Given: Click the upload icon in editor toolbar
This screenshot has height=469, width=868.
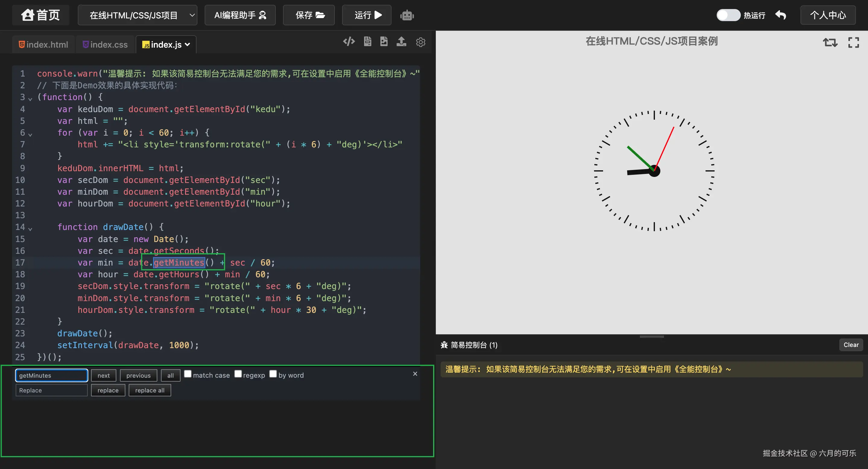Looking at the screenshot, I should pyautogui.click(x=401, y=41).
